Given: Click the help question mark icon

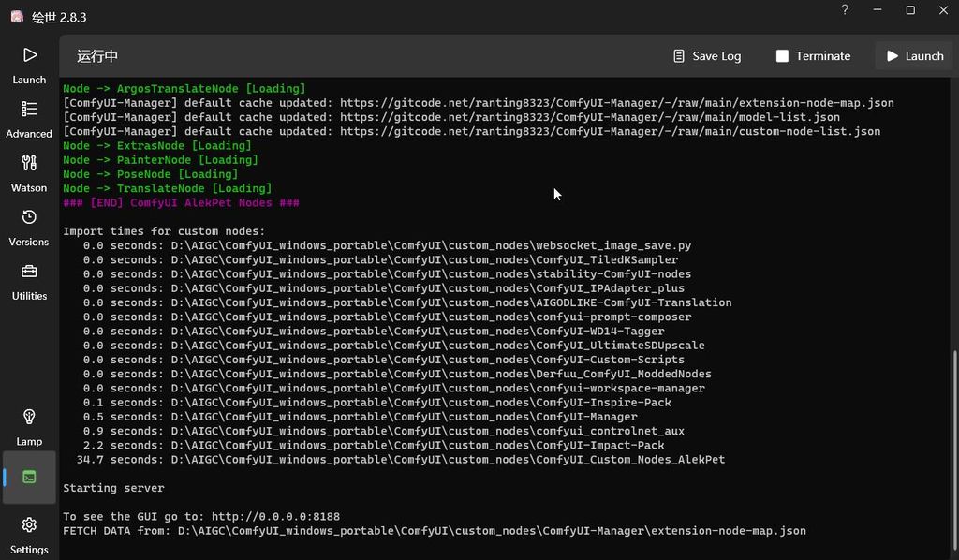Looking at the screenshot, I should [844, 11].
